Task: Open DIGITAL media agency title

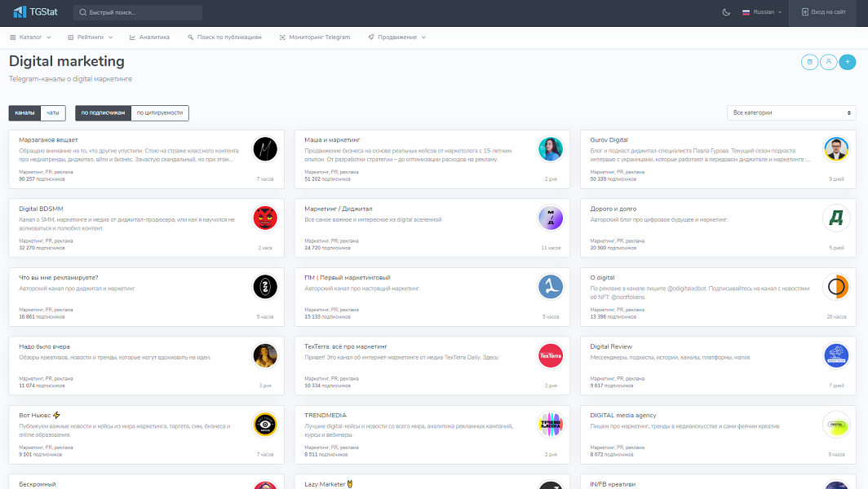Action: (623, 416)
